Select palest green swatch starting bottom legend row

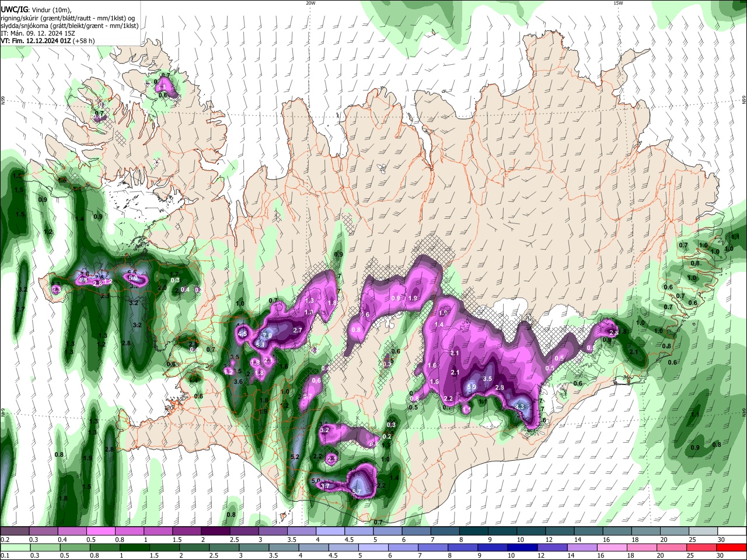[x=15, y=547]
